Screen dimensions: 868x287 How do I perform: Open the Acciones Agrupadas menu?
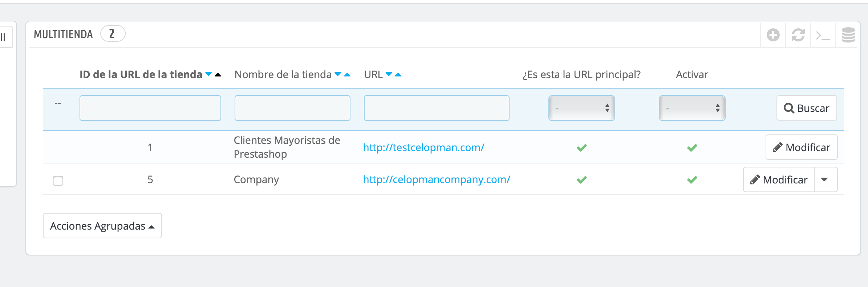click(x=102, y=226)
